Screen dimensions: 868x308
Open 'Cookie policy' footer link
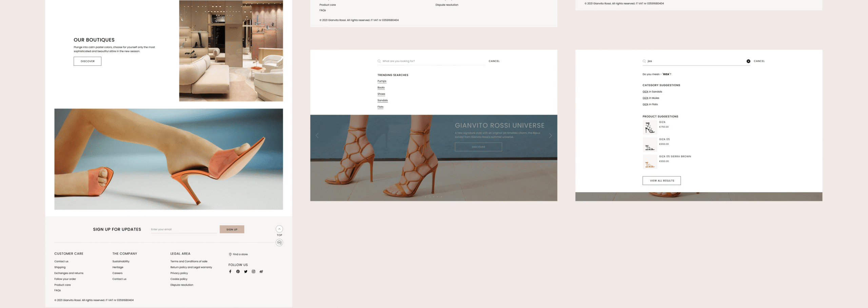(x=179, y=279)
